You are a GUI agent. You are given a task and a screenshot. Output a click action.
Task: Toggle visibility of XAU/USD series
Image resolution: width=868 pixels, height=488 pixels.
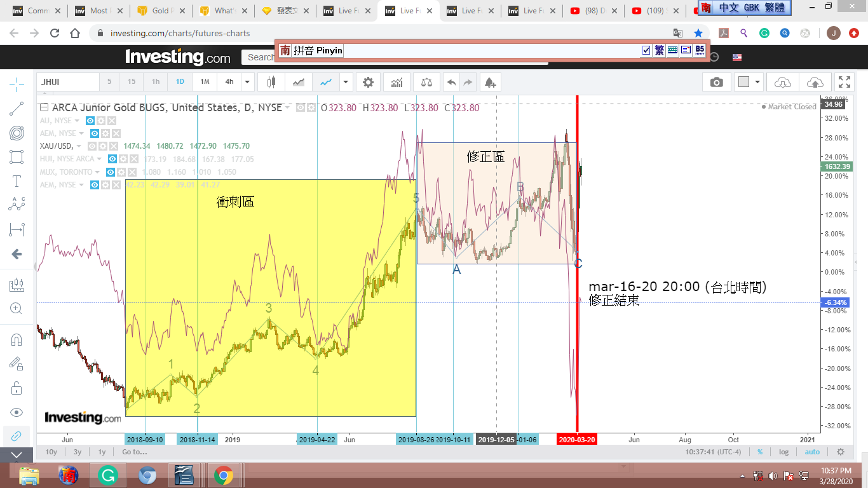91,146
